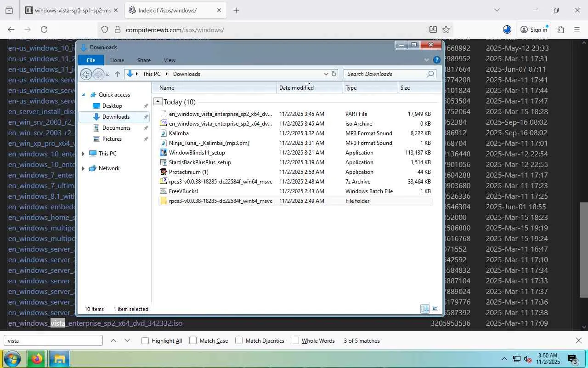Click the Firefox back arrow
Viewport: 588px width, 368px height.
tap(11, 29)
